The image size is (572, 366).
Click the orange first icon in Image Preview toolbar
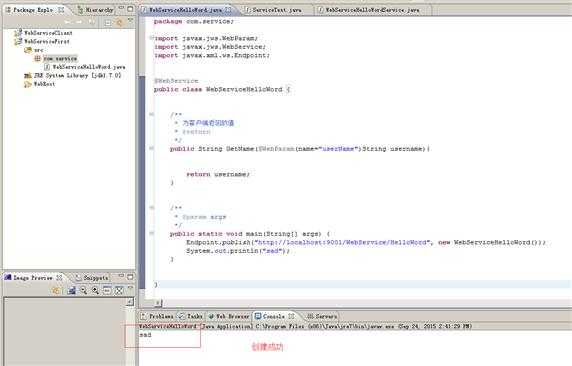[x=56, y=290]
